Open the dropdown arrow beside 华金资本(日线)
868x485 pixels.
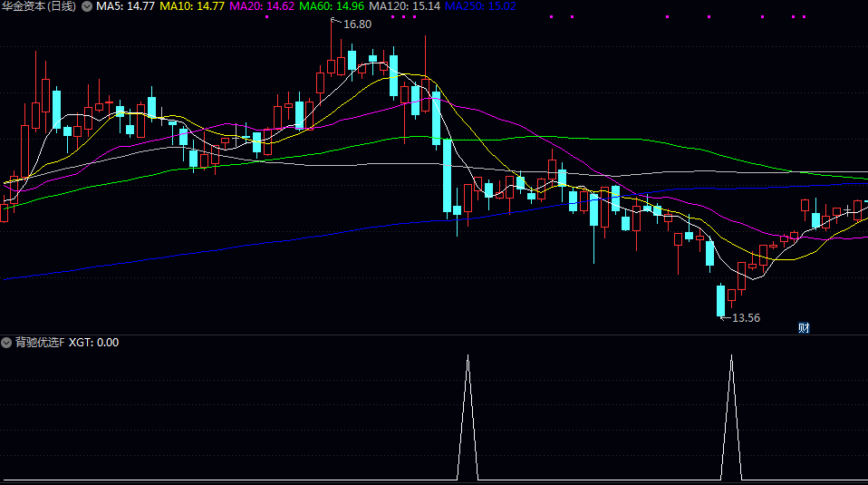87,6
